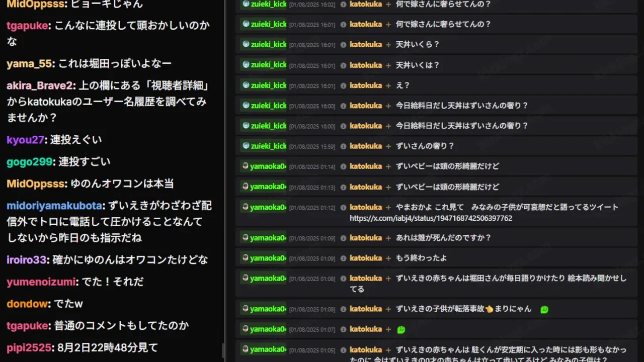The width and height of the screenshot is (644, 362).
Task: Click chat username akira_Brave2
Action: point(40,86)
